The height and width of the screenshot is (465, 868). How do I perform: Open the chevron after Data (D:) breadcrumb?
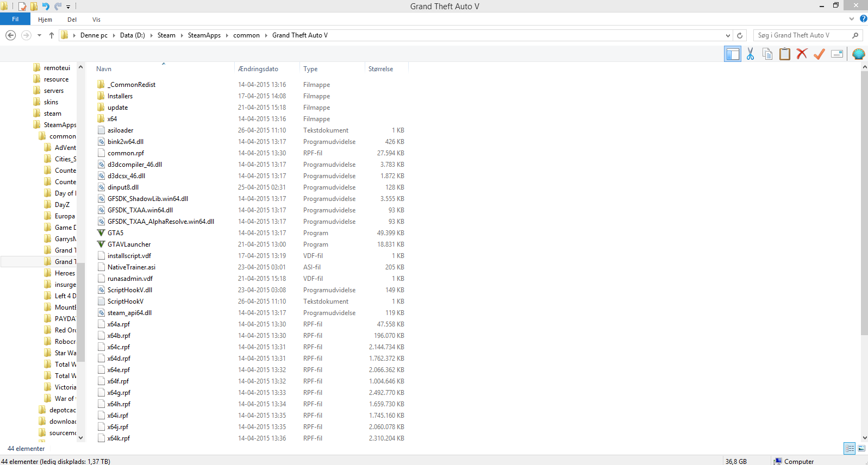pyautogui.click(x=152, y=35)
